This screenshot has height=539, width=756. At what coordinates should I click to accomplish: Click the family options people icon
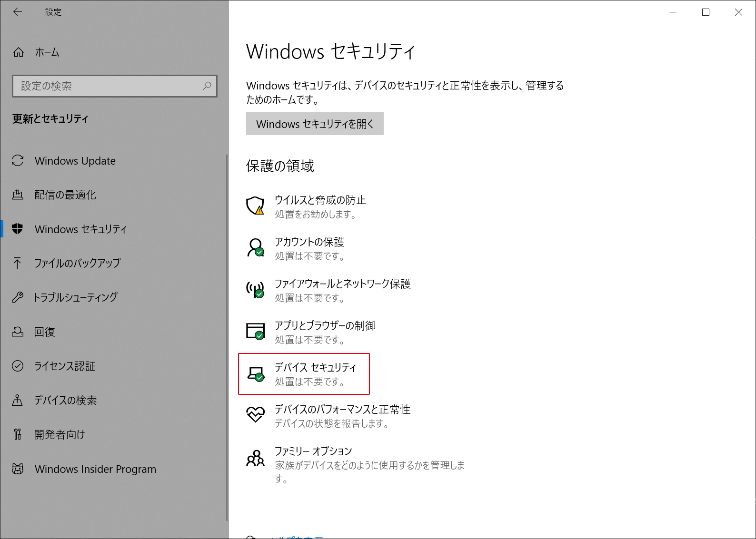(255, 458)
